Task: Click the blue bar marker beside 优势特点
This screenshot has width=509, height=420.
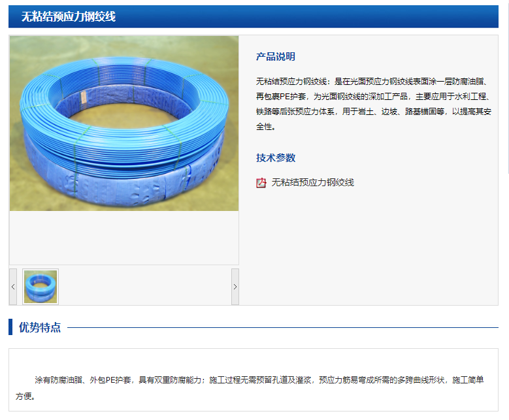Action: tap(10, 327)
